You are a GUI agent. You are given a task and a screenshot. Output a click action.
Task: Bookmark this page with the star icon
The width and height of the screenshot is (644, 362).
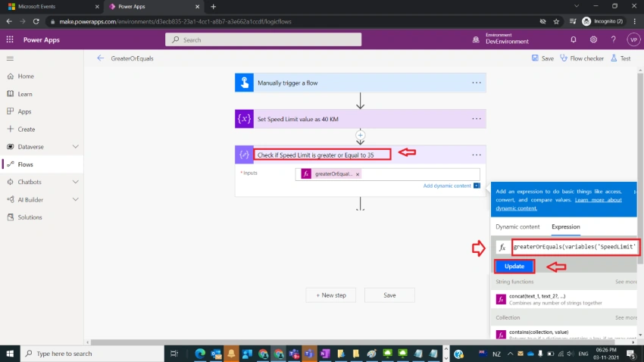coord(556,21)
